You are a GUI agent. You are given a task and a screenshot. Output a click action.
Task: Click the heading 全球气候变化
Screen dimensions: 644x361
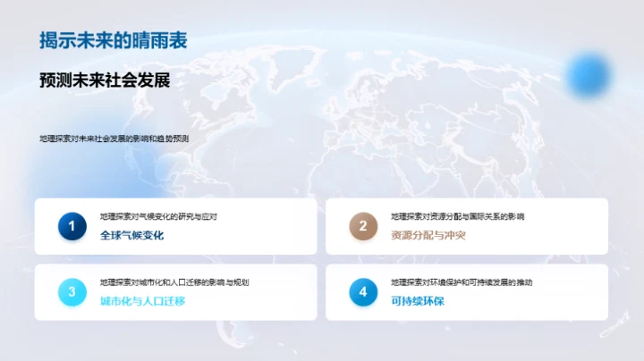(x=131, y=235)
